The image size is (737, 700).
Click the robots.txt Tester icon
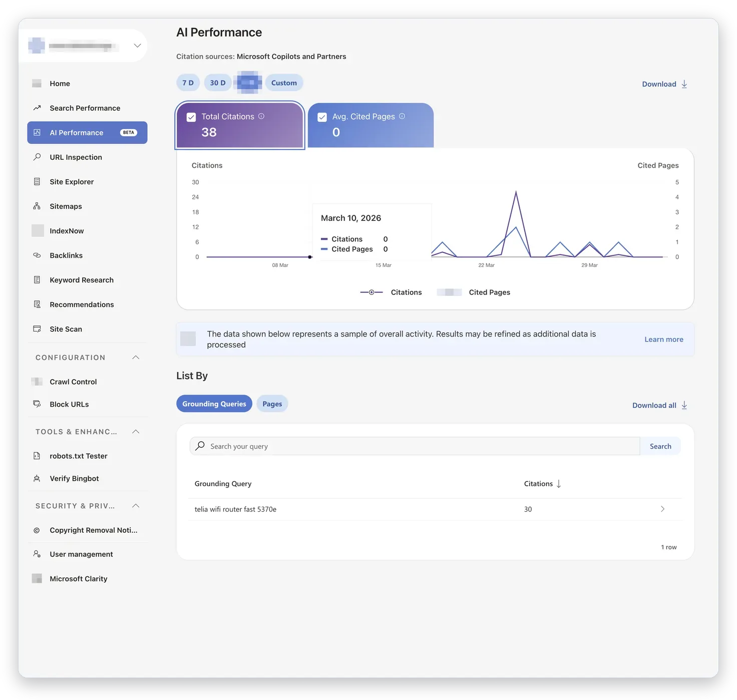click(37, 456)
